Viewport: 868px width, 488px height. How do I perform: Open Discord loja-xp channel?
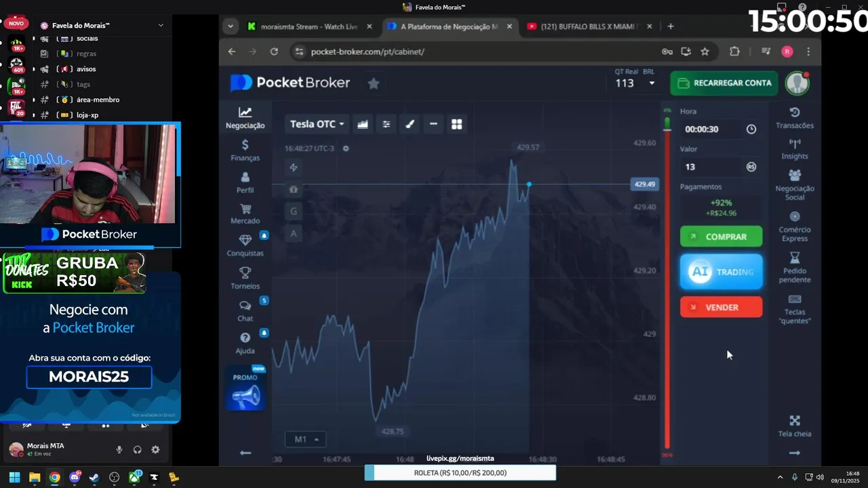click(x=87, y=115)
